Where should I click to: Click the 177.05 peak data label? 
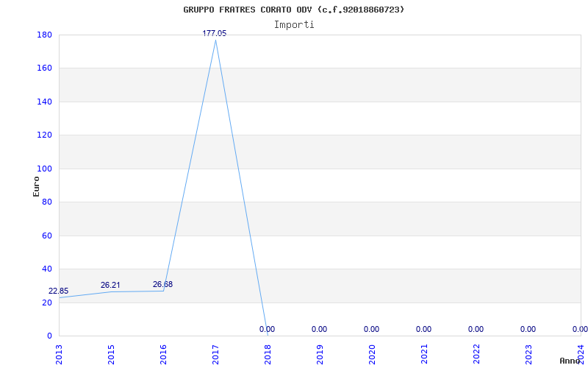215,33
